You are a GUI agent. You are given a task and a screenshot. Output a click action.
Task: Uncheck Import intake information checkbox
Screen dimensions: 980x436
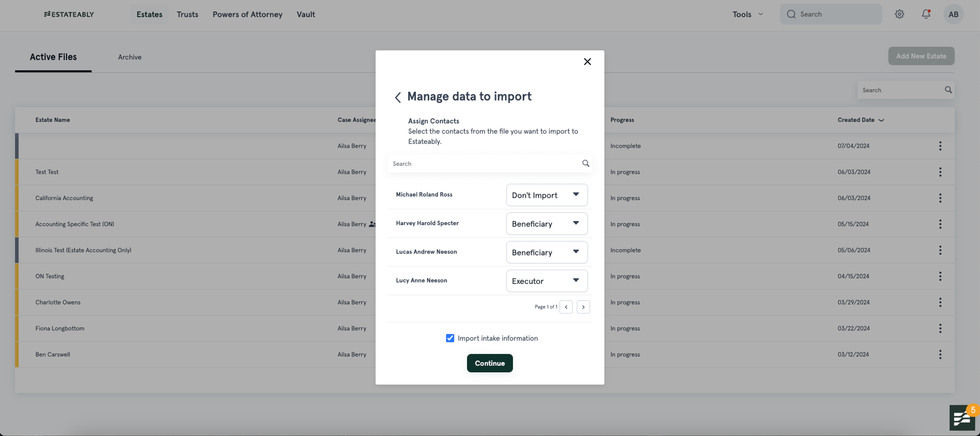[x=450, y=338]
